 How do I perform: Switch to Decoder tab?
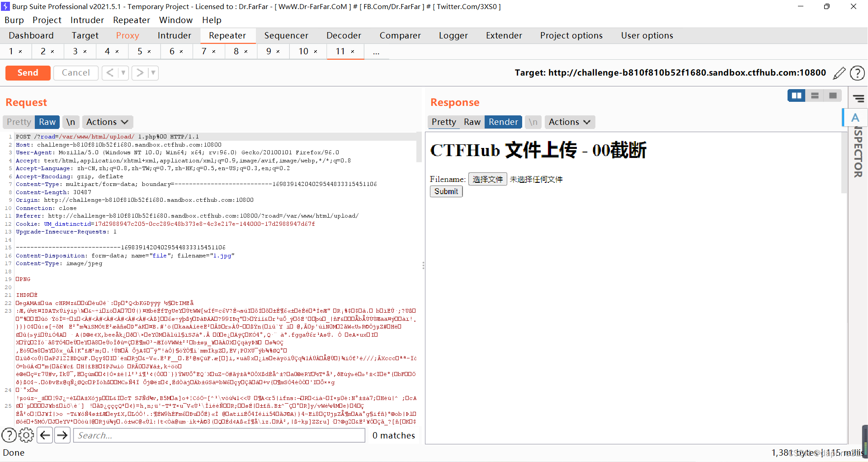click(x=344, y=36)
